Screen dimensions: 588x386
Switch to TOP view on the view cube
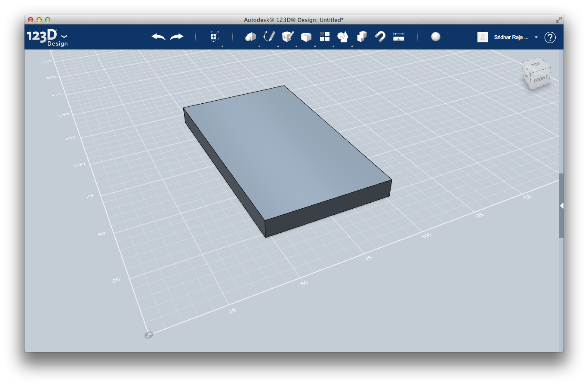(x=536, y=65)
